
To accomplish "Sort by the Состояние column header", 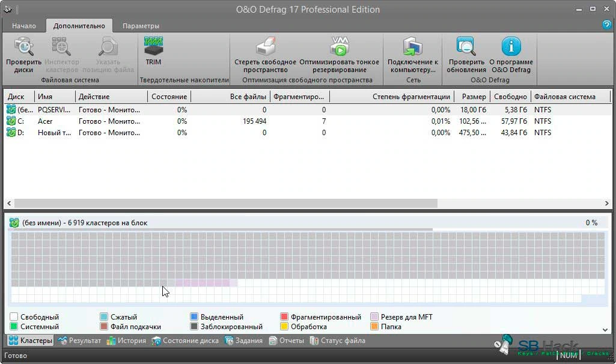I will [x=169, y=97].
